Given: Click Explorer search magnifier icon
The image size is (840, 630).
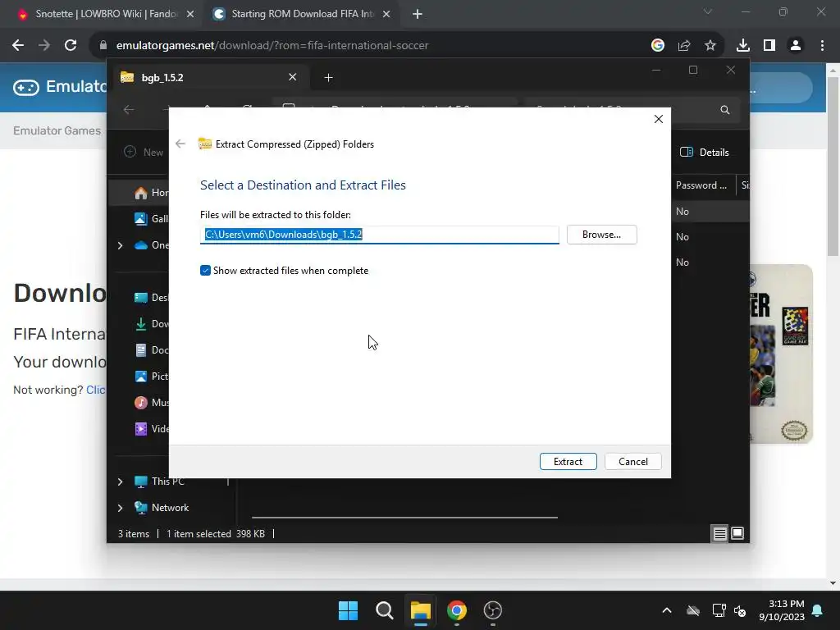Looking at the screenshot, I should 725,110.
